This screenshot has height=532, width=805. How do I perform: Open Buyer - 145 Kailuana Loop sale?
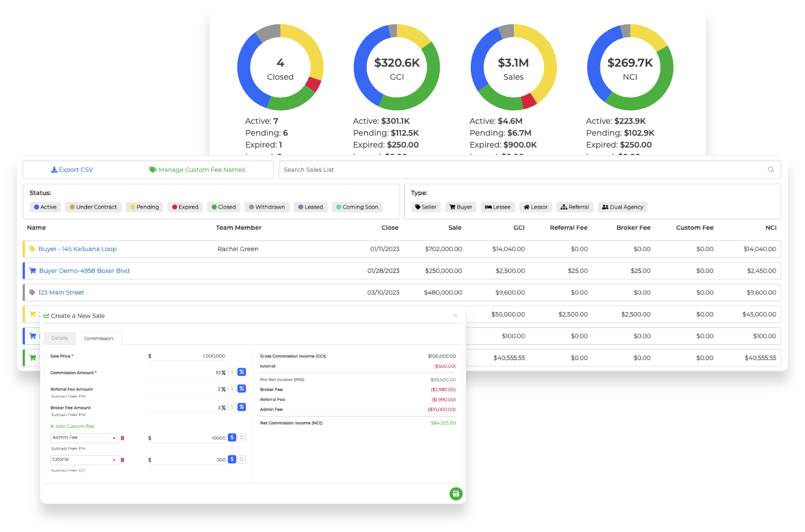77,249
